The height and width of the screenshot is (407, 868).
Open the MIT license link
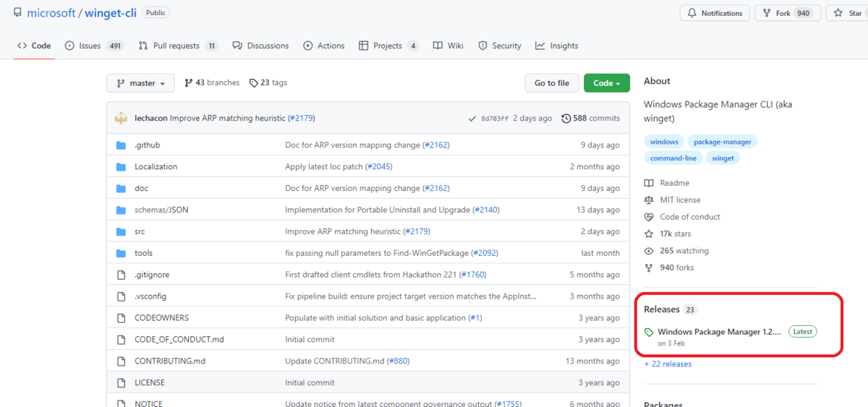click(673, 200)
